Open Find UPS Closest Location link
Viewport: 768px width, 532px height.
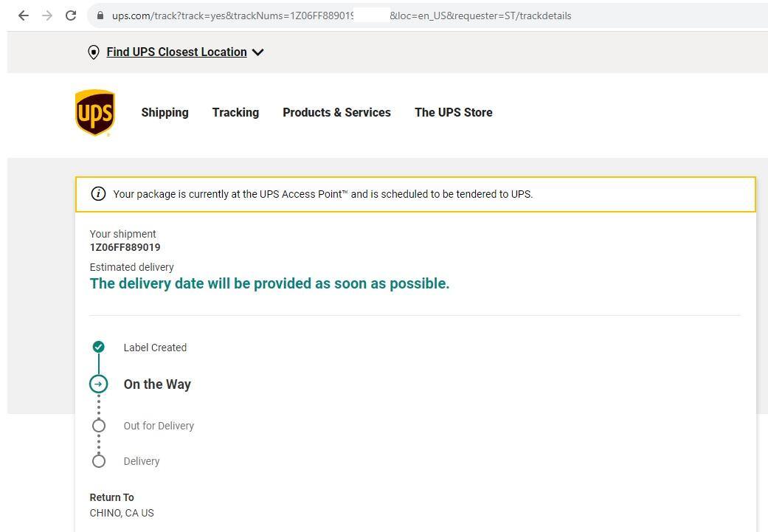[x=176, y=52]
